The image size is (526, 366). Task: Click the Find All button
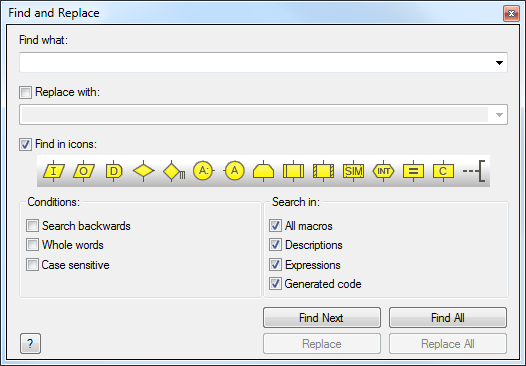[448, 317]
